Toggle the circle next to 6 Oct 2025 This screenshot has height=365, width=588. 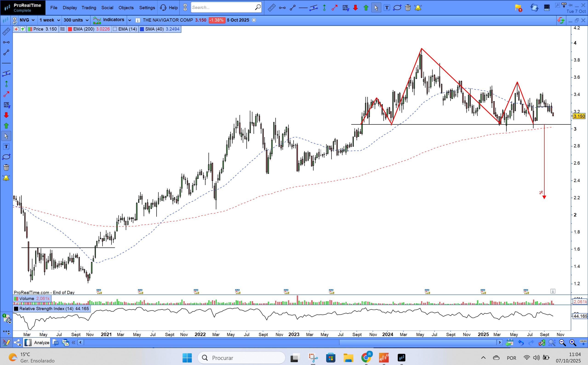click(254, 20)
